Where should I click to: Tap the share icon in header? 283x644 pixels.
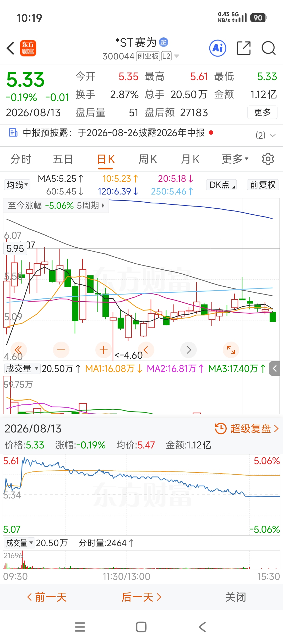tap(244, 48)
